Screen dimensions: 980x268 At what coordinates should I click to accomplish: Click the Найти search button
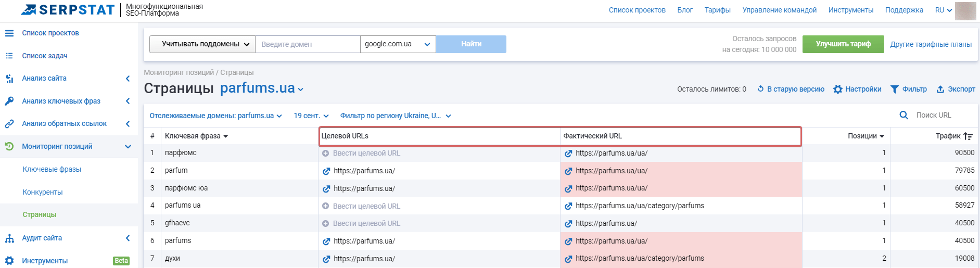click(x=471, y=44)
